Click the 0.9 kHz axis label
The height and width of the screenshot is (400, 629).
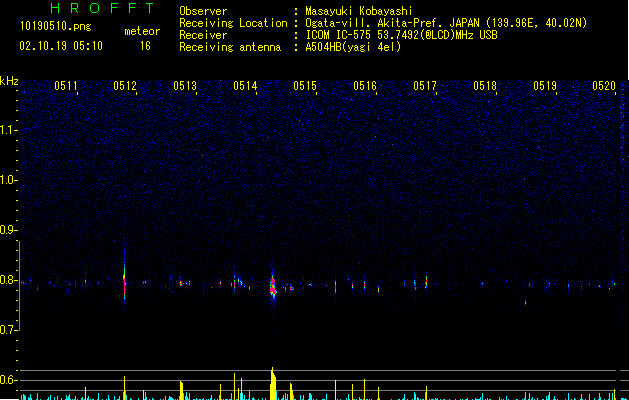pyautogui.click(x=8, y=230)
